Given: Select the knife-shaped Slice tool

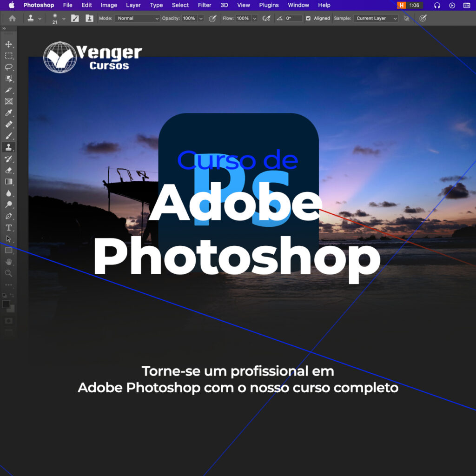Looking at the screenshot, I should (8, 90).
